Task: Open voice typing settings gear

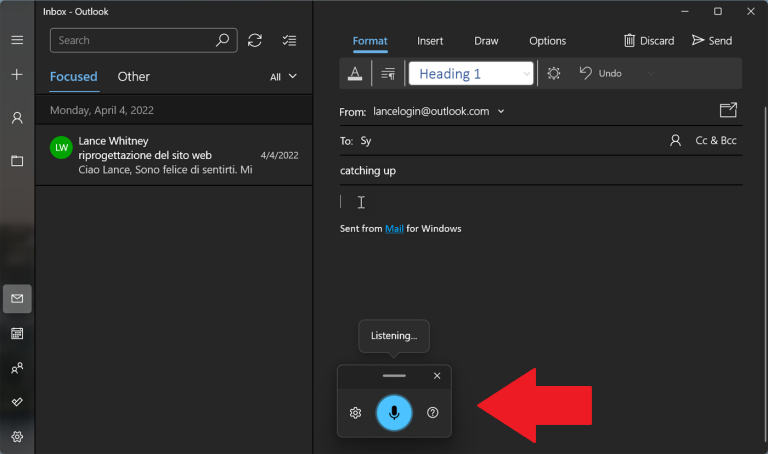Action: [x=356, y=413]
